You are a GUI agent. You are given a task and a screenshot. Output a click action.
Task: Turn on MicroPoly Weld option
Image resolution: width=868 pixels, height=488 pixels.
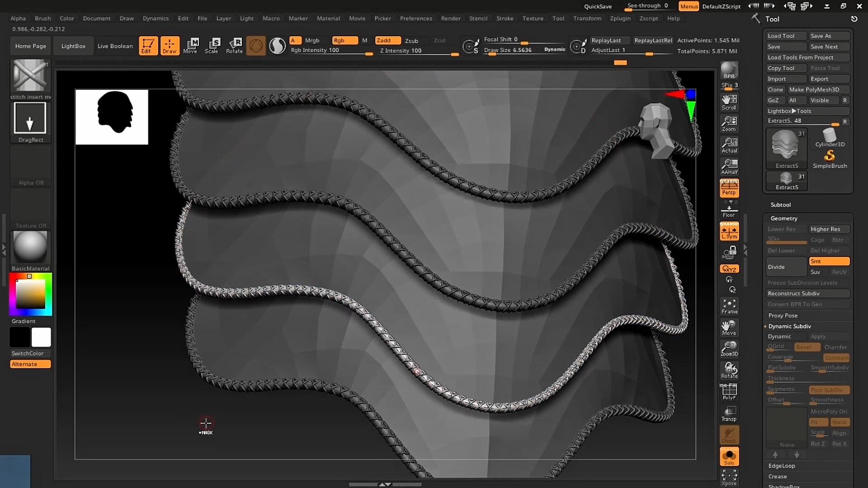pyautogui.click(x=840, y=422)
